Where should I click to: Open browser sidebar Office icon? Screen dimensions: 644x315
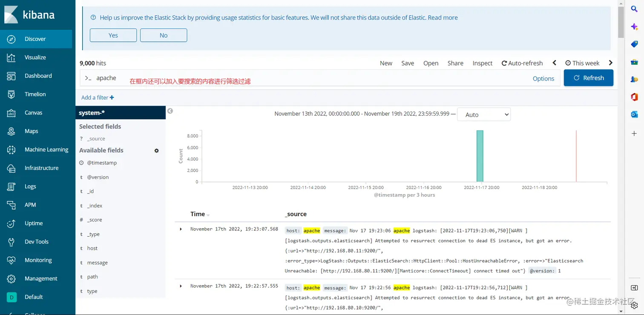click(634, 97)
